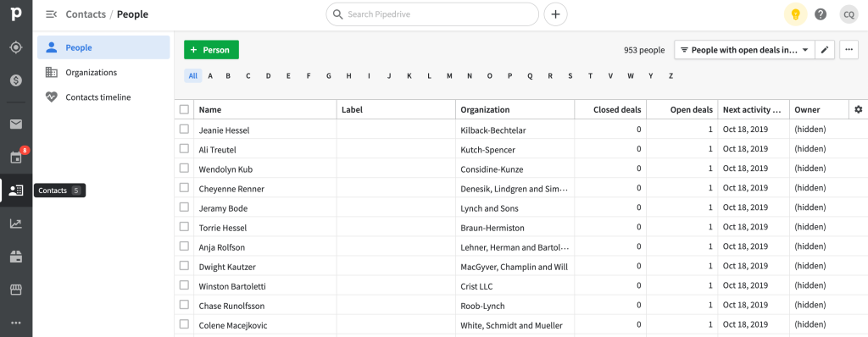Click Contacts breadcrumb link
The width and height of the screenshot is (868, 337).
pos(86,14)
